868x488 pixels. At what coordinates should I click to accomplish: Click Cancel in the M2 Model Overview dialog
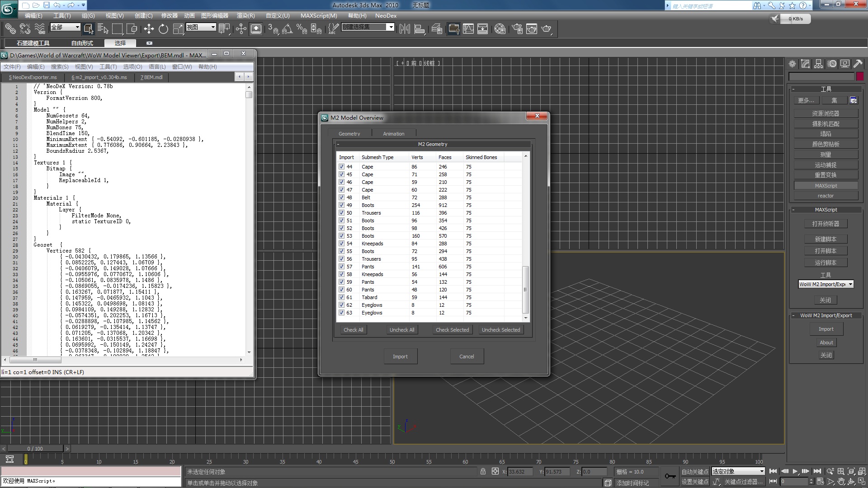point(467,357)
